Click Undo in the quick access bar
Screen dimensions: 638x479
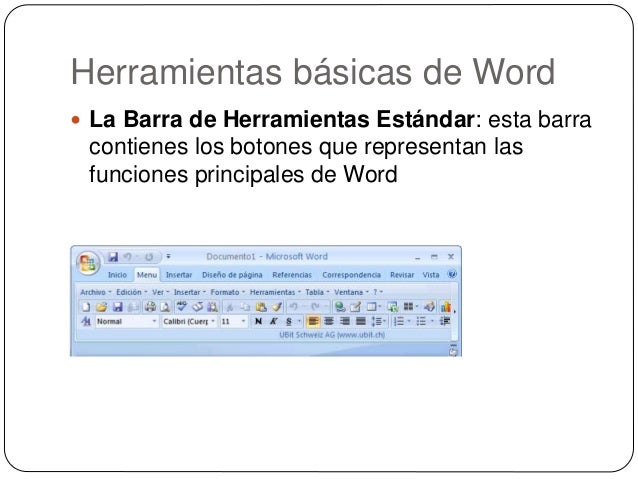[128, 257]
